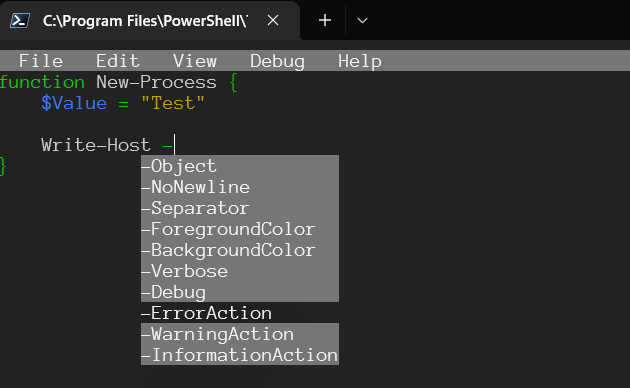Open the File menu
The width and height of the screenshot is (630, 388).
pyautogui.click(x=41, y=61)
